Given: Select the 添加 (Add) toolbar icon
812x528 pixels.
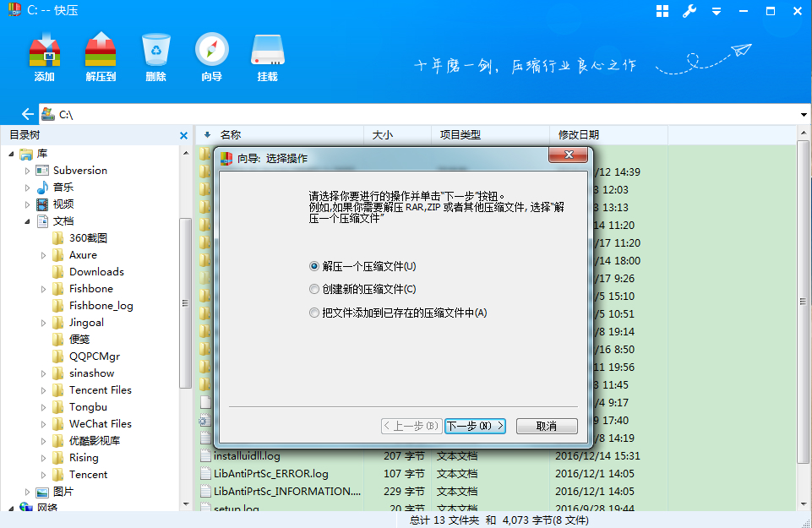Looking at the screenshot, I should 44,55.
